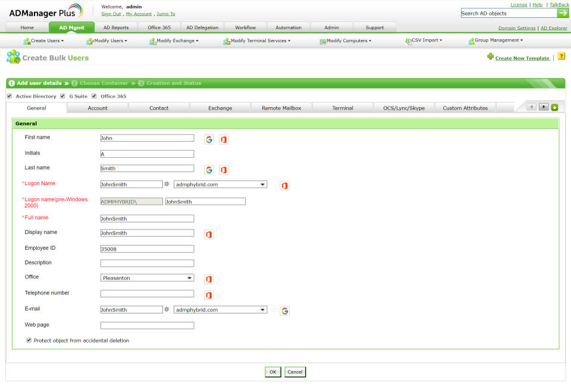Screen dimensions: 571x392
Task: Uncheck the Active Directory checkbox
Action: coord(9,96)
